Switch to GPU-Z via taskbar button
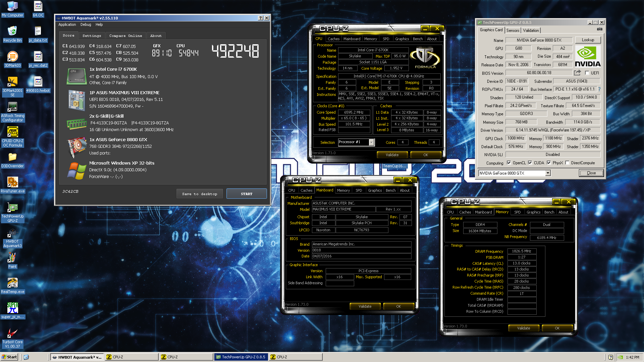 click(240, 357)
